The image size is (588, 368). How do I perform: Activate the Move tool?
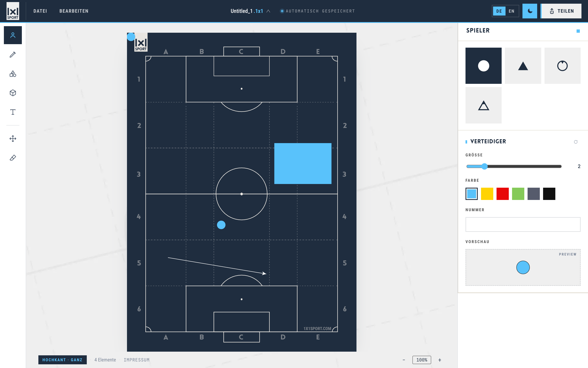coord(13,139)
